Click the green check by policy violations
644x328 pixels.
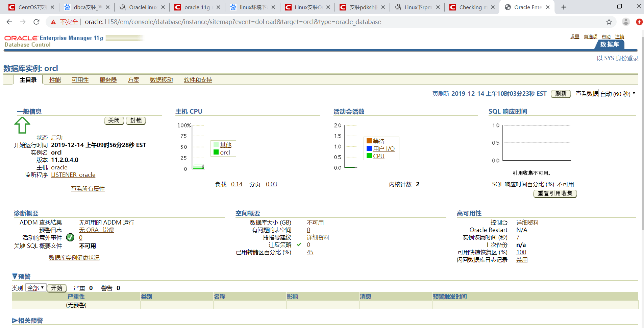coord(299,244)
